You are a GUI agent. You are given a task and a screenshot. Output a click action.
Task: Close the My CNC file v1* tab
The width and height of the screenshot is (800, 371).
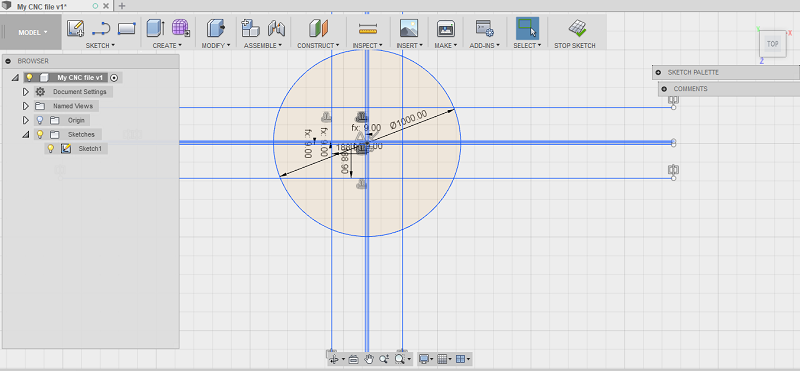[106, 7]
